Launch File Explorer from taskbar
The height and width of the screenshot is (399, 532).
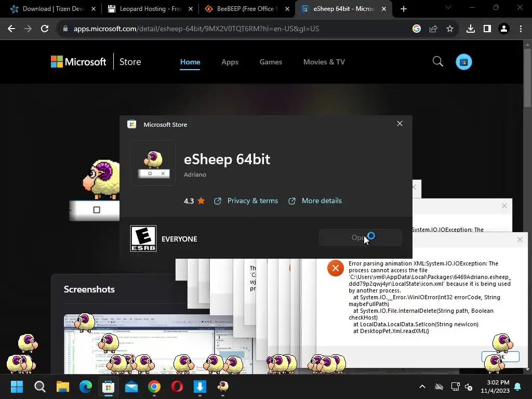point(63,387)
